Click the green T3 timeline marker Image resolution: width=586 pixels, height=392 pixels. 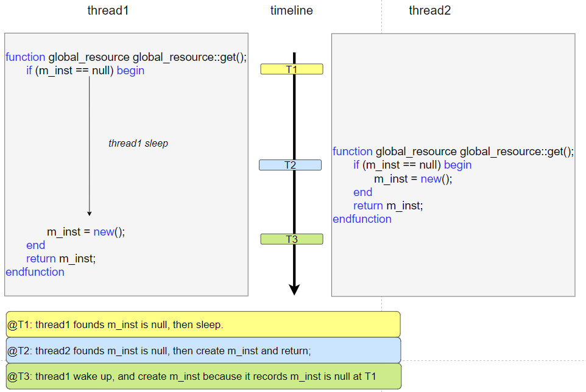[292, 239]
